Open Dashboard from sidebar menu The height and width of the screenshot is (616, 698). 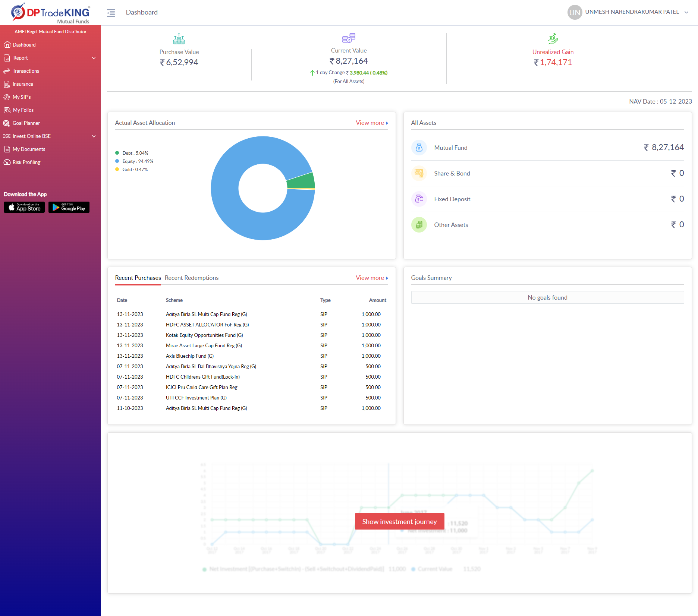pyautogui.click(x=24, y=45)
